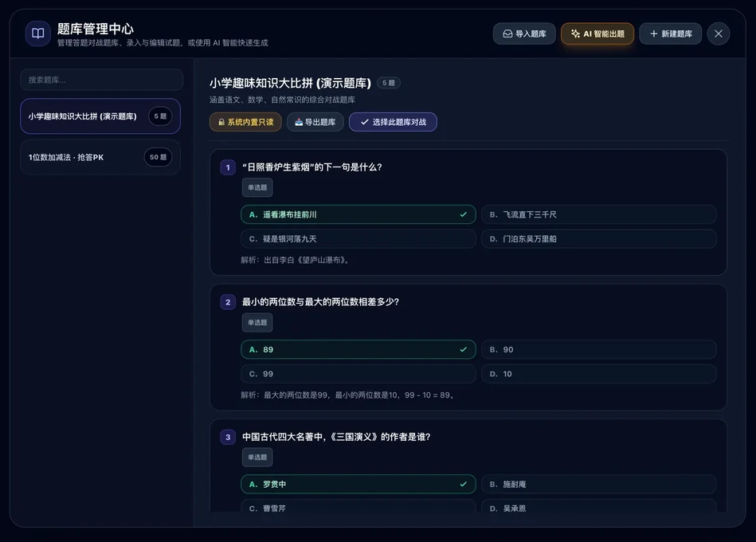This screenshot has width=756, height=542.
Task: Click 单选题 tag under question 3
Action: pyautogui.click(x=257, y=458)
